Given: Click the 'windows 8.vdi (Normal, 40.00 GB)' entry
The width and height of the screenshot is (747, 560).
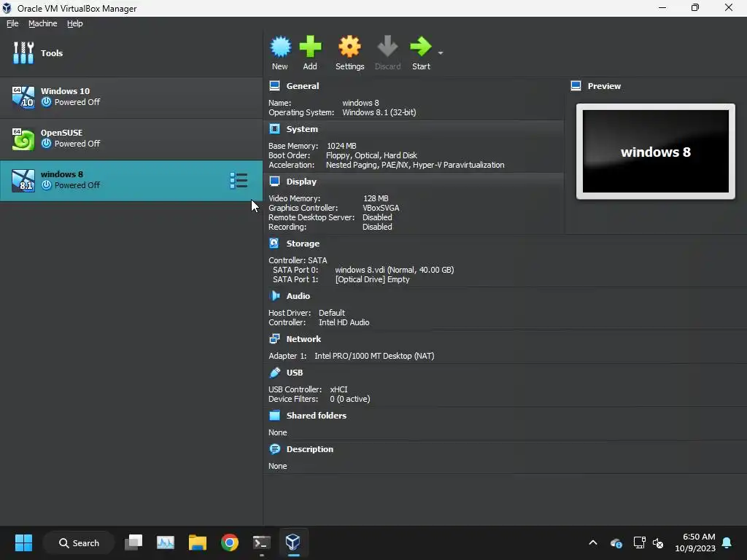Looking at the screenshot, I should 395,270.
